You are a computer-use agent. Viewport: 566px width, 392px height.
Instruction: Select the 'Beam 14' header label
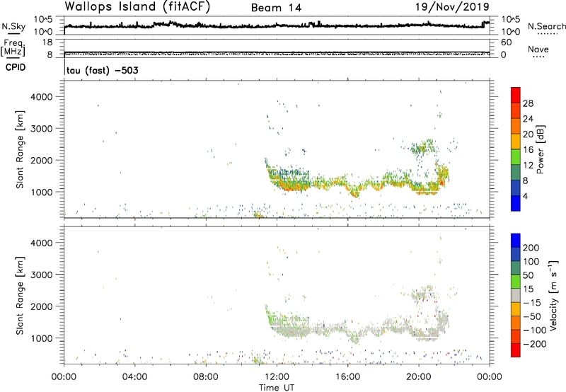tap(276, 8)
